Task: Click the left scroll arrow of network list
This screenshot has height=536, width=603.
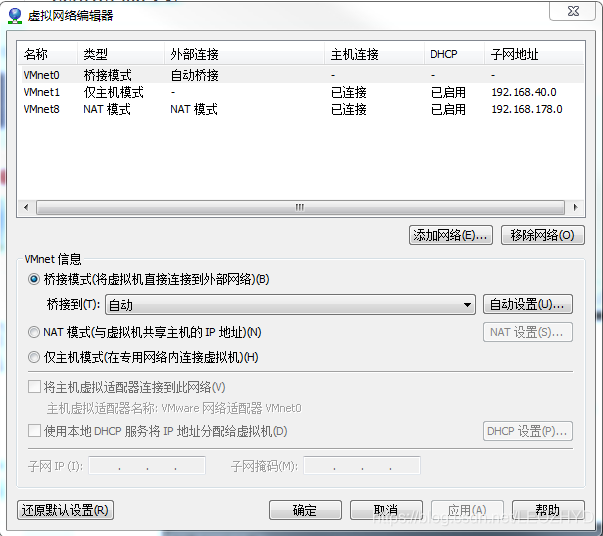Action: 26,207
